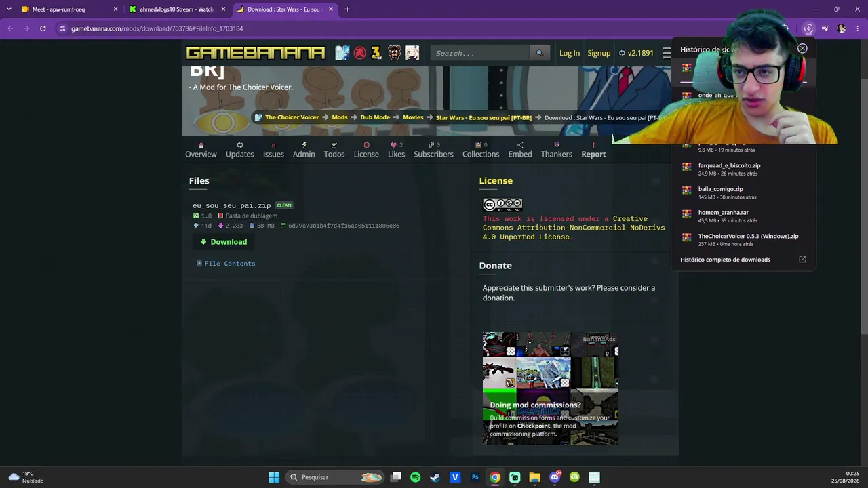Viewport: 868px width, 488px height.
Task: Open the Chrome media controls icon
Action: [x=825, y=28]
